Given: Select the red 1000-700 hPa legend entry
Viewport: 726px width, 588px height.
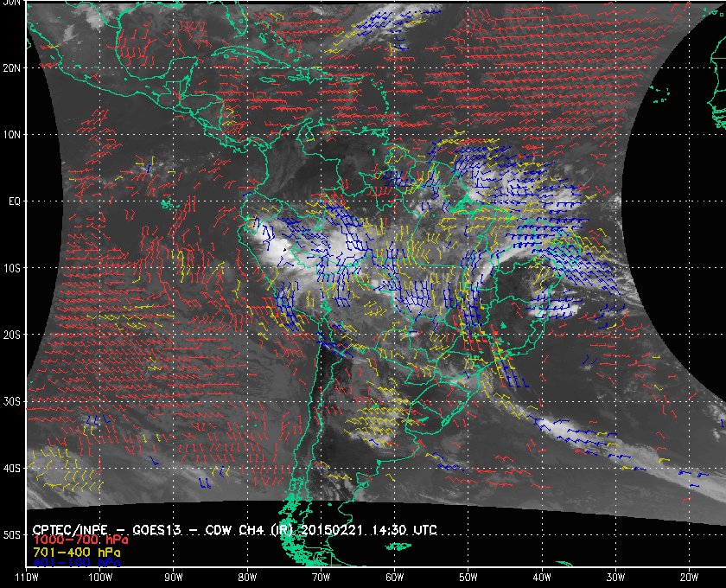Looking at the screenshot, I should (80, 540).
